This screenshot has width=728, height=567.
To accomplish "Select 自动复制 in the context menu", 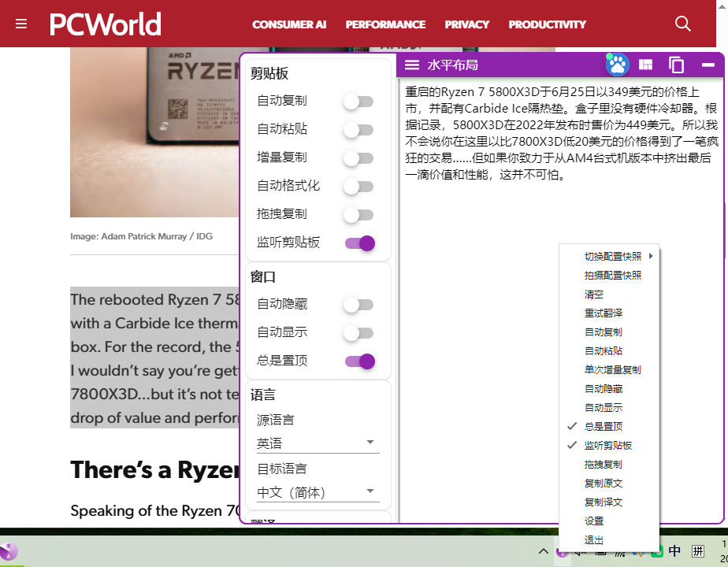I will pyautogui.click(x=609, y=332).
